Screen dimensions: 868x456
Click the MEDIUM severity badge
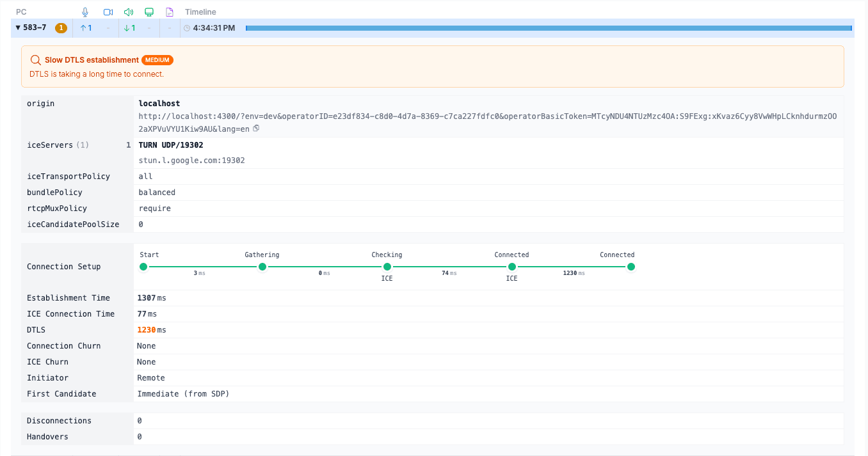[157, 60]
